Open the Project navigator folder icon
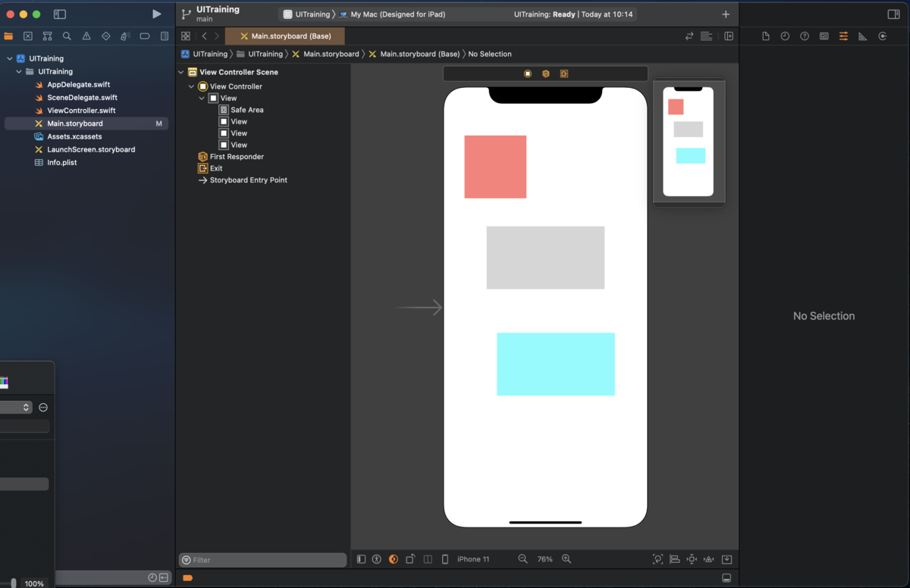910x588 pixels. 8,36
